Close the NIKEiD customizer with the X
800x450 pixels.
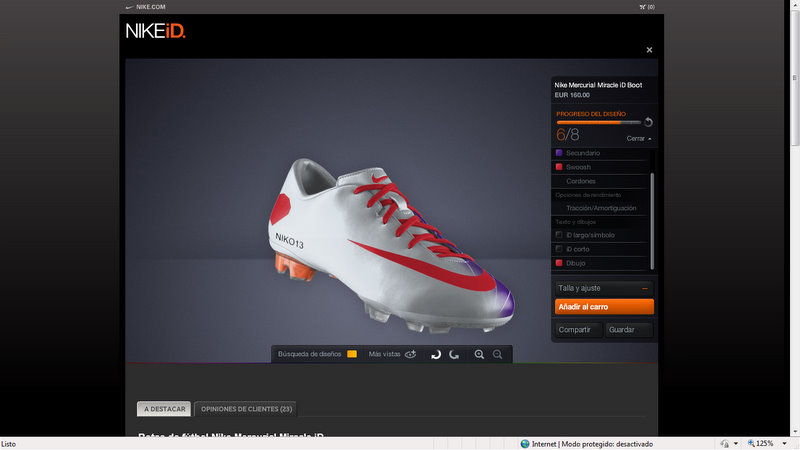point(649,50)
